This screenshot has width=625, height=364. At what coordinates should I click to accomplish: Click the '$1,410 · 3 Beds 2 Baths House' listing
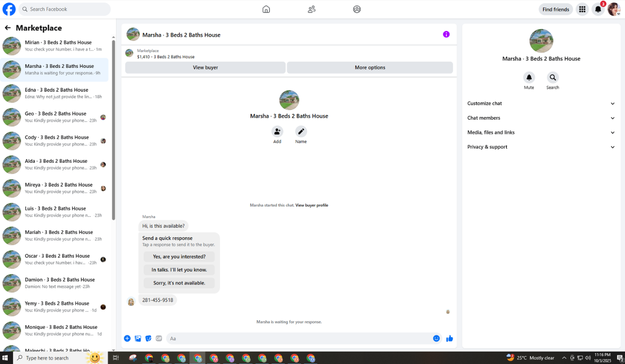[166, 57]
